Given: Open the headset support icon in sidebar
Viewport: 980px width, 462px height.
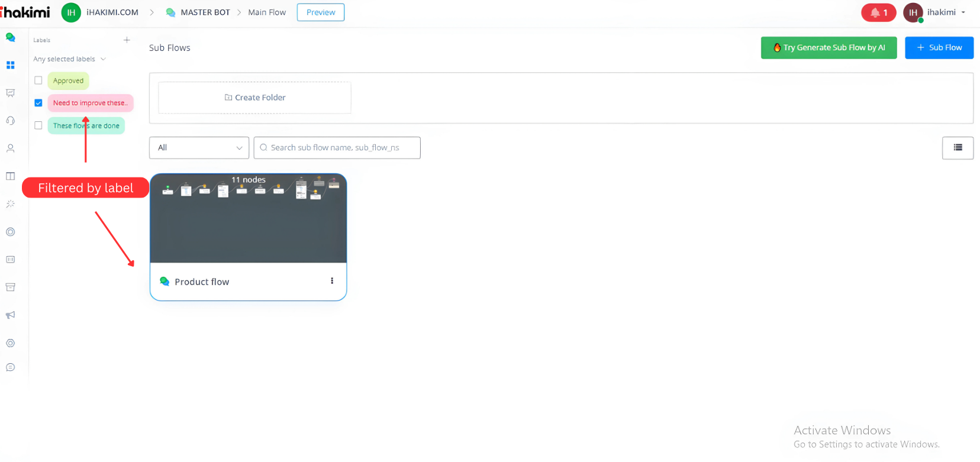Looking at the screenshot, I should pyautogui.click(x=10, y=121).
